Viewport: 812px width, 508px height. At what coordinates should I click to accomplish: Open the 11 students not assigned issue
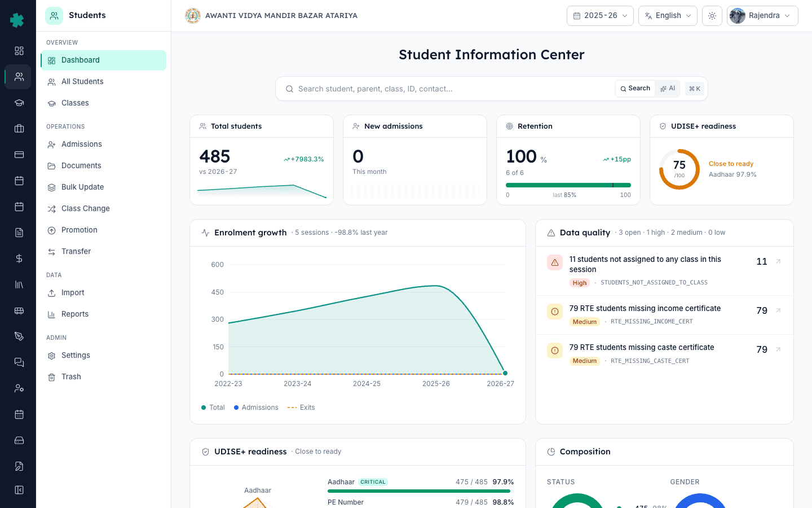pos(664,271)
